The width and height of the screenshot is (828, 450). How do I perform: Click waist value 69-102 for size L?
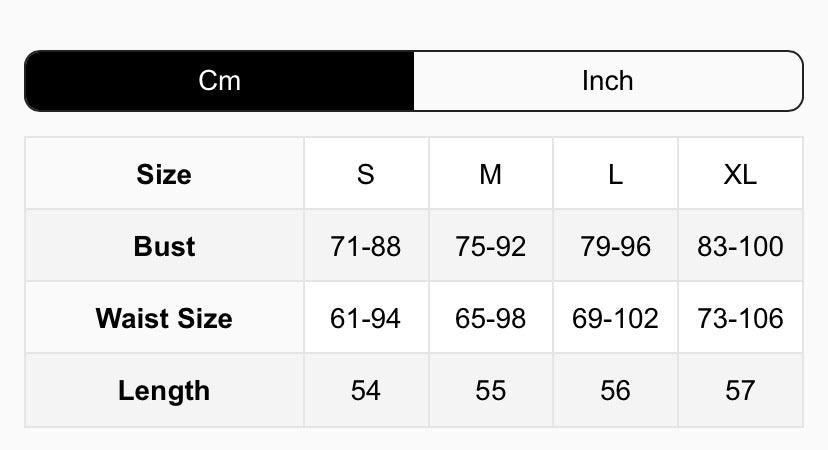tap(615, 318)
